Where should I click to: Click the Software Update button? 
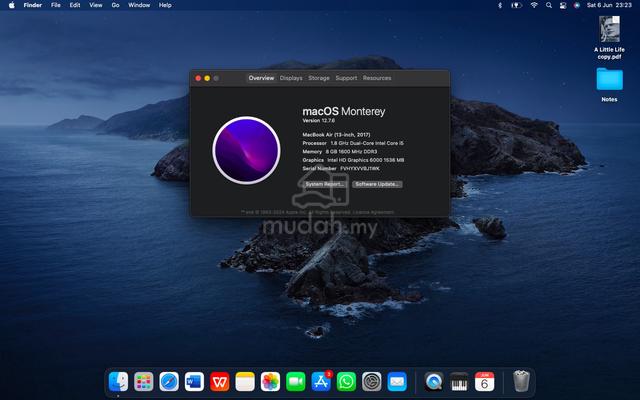pos(377,184)
